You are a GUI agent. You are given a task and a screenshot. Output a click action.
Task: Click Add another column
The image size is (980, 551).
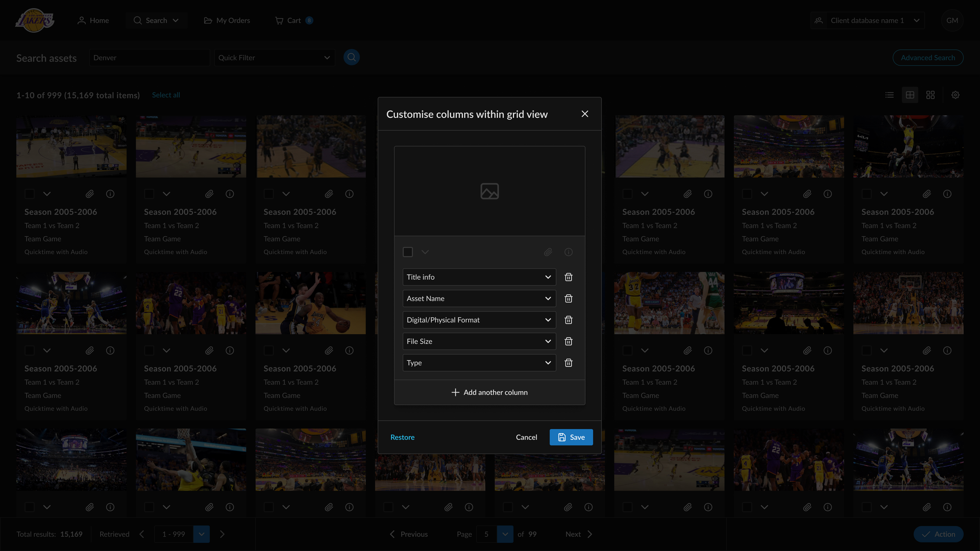coord(489,392)
